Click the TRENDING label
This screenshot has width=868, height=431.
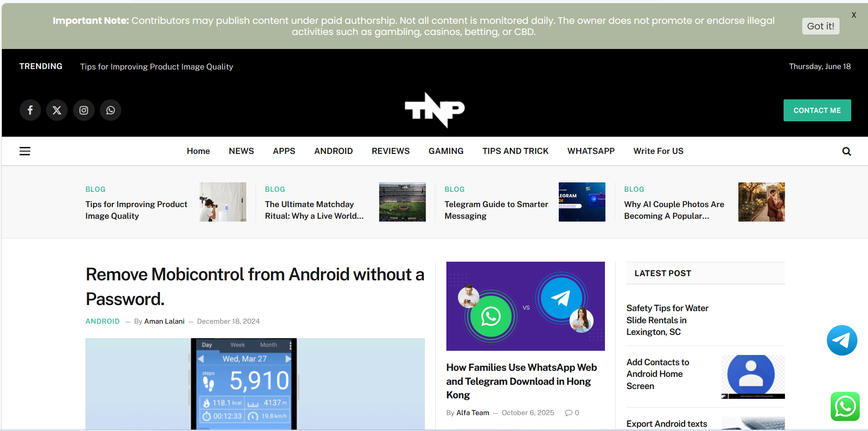pos(41,66)
